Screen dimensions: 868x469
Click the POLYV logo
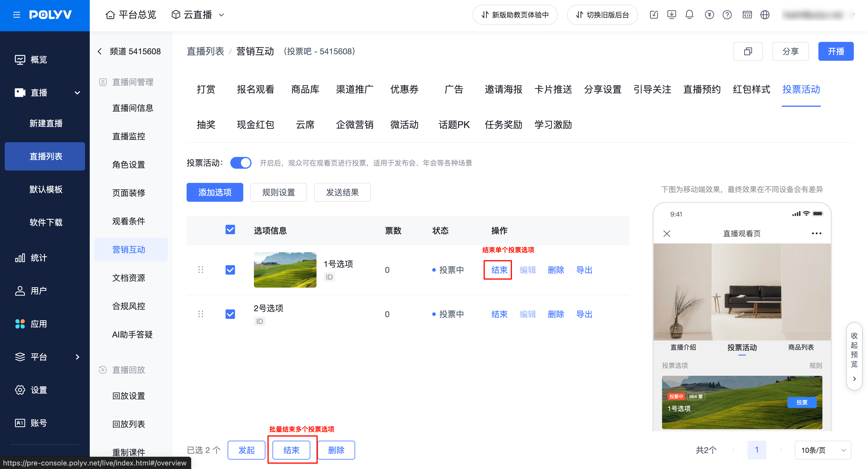click(50, 15)
